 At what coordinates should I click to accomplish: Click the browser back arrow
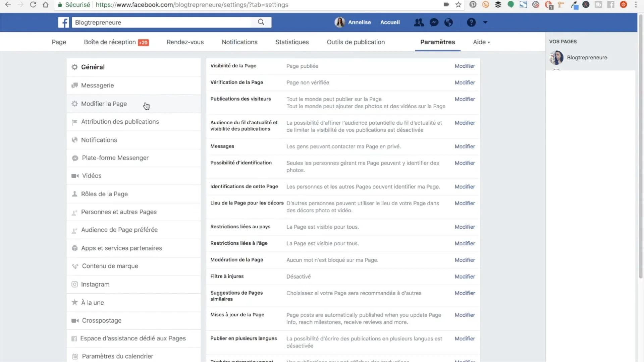click(8, 5)
